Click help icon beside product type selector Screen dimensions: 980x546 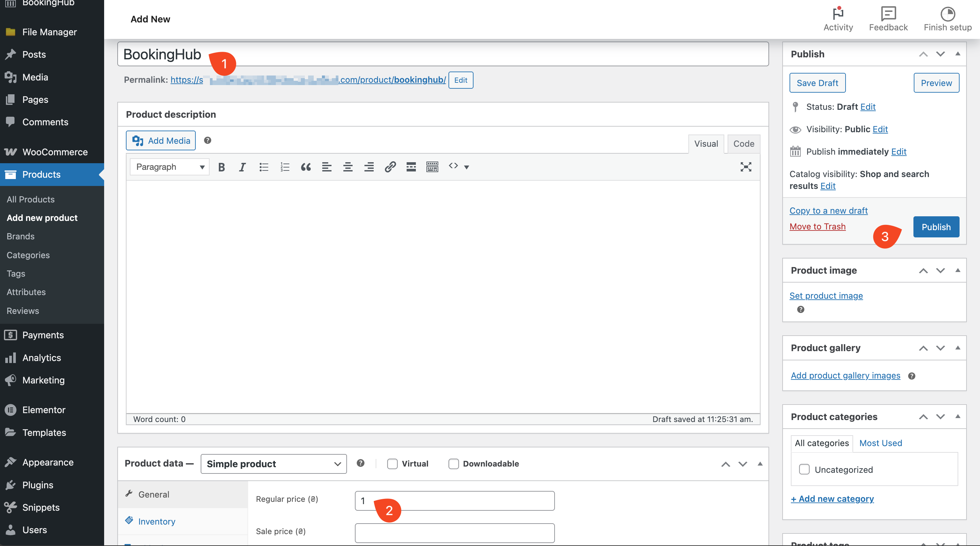360,463
